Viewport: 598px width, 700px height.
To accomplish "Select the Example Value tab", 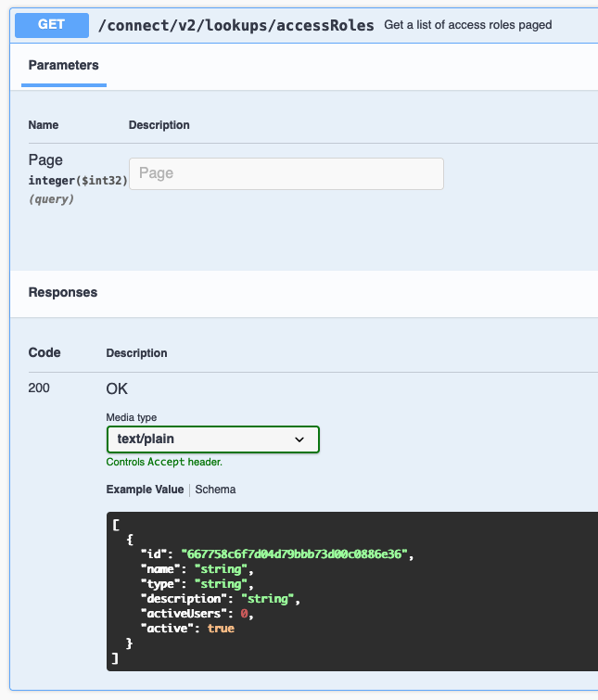I will 145,490.
